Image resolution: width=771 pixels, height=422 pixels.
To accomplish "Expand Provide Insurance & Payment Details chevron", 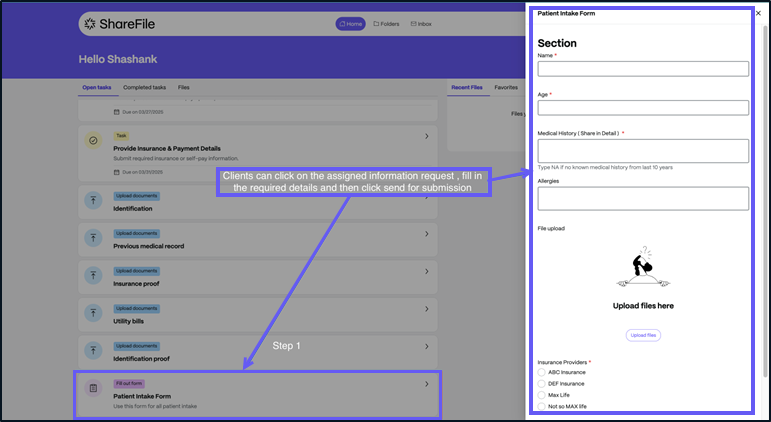I will tap(426, 136).
